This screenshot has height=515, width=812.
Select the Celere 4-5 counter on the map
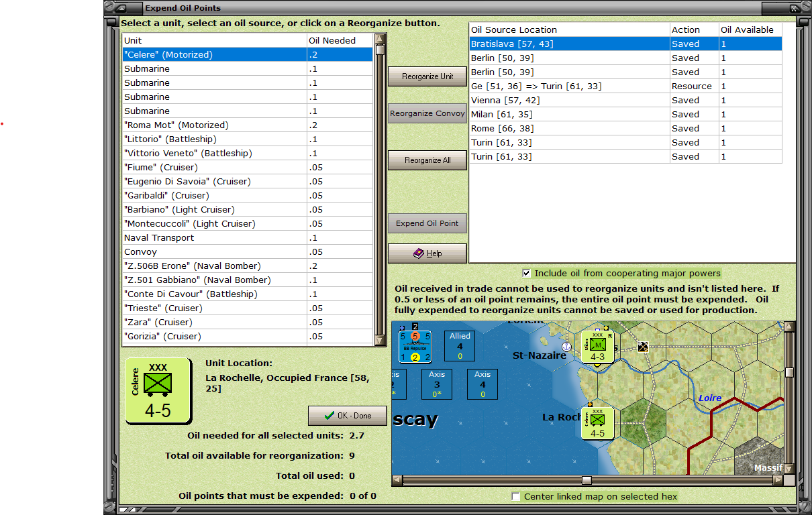coord(597,422)
